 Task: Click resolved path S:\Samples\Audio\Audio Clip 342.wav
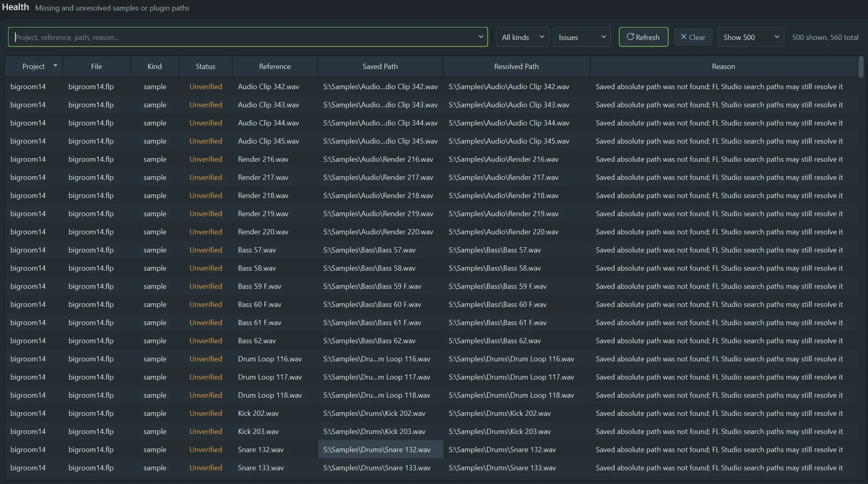[x=517, y=87]
